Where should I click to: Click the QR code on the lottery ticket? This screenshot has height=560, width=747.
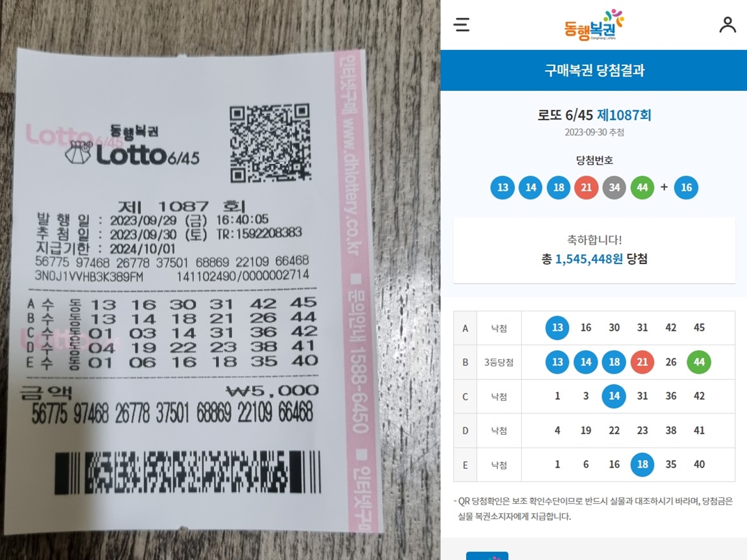270,143
